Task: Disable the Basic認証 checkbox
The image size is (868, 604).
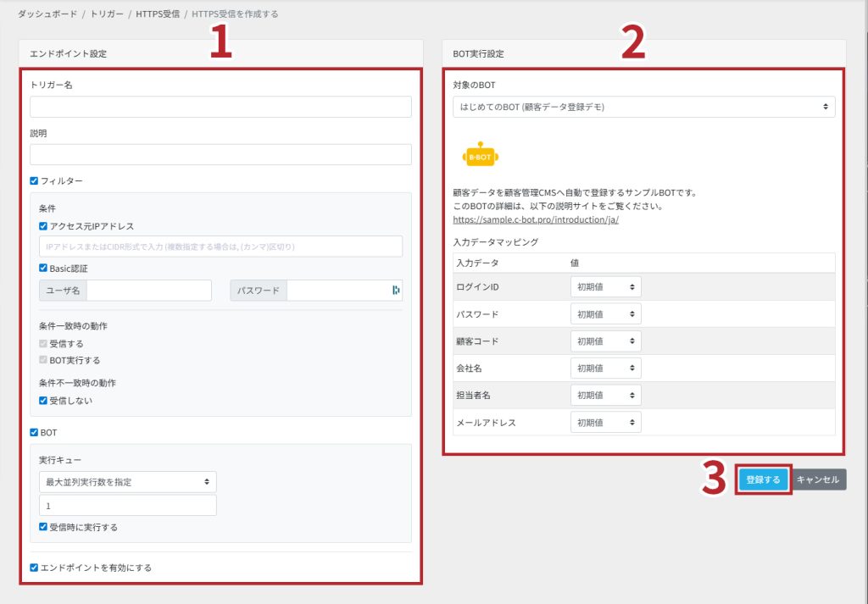Action: 43,269
